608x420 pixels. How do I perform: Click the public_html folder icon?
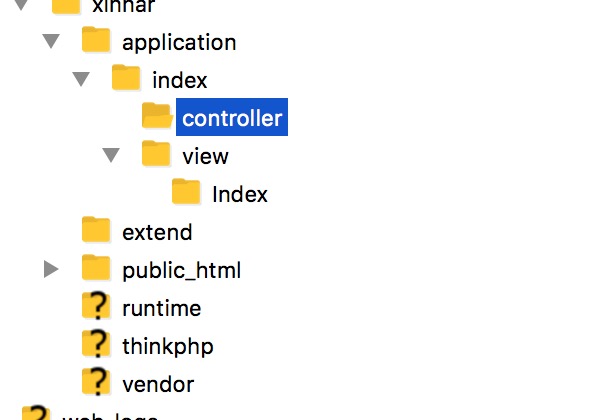(x=96, y=267)
